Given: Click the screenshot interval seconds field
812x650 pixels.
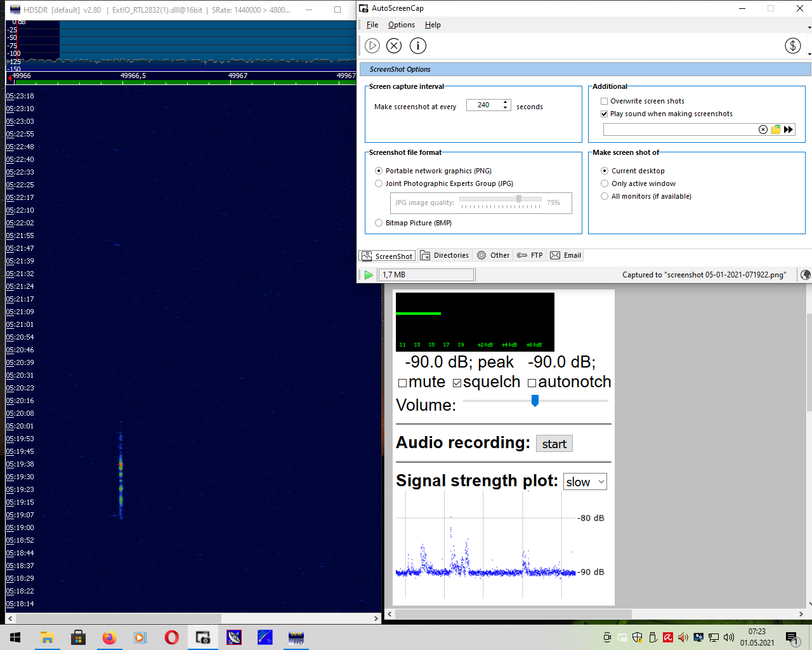Looking at the screenshot, I should tap(484, 105).
